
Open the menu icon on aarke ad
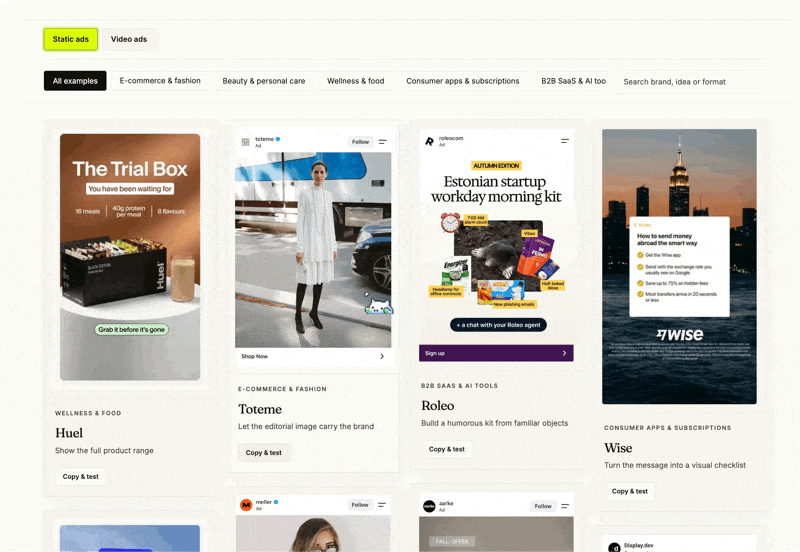pos(565,506)
